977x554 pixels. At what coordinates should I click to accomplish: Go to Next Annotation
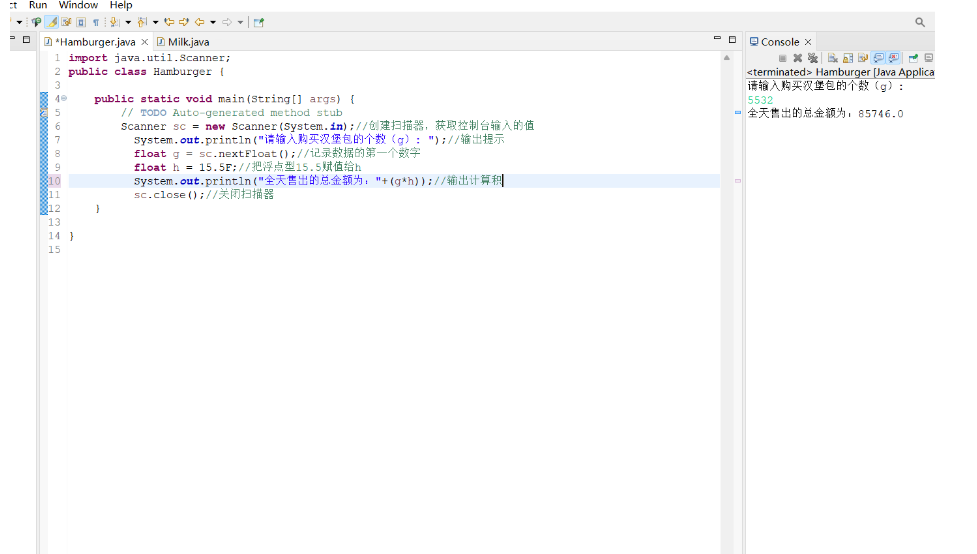click(x=115, y=22)
